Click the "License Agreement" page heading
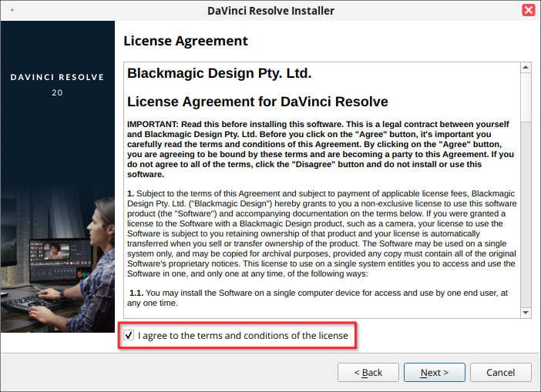The width and height of the screenshot is (541, 392). click(x=186, y=41)
